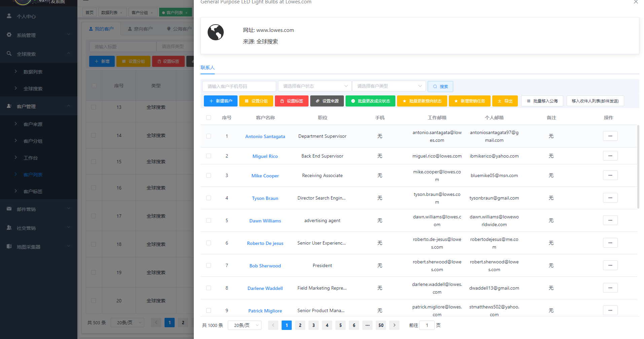Close the 客户分组 tab in background

pyautogui.click(x=152, y=13)
